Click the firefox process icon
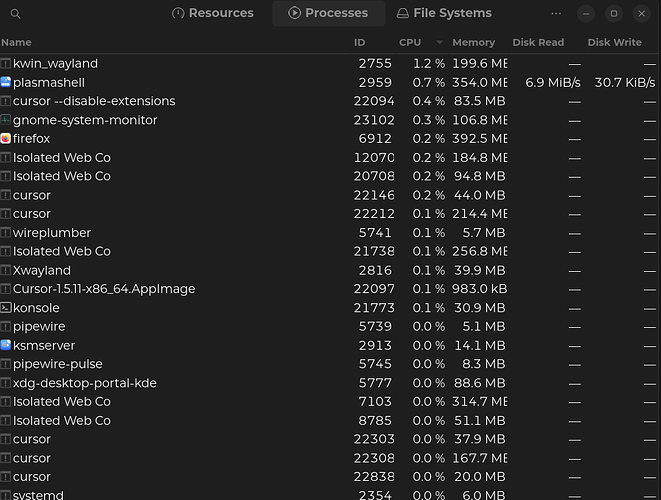Viewport: 661px width, 500px height. tap(5, 139)
